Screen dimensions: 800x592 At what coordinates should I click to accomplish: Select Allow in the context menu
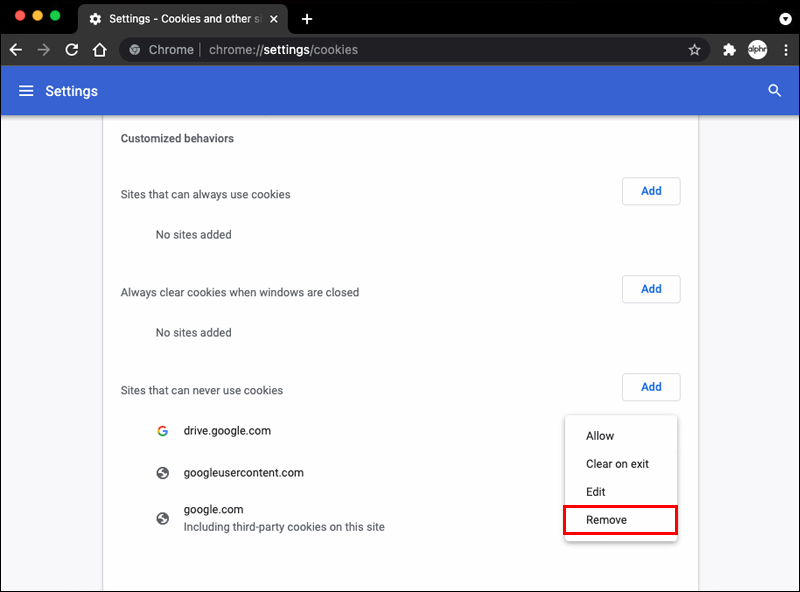pyautogui.click(x=600, y=436)
